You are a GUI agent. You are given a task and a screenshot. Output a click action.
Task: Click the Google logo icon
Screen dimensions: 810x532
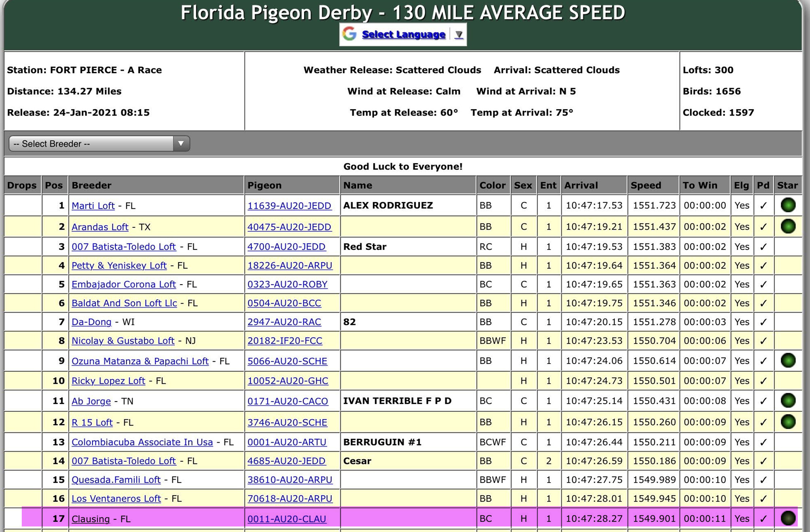click(350, 34)
